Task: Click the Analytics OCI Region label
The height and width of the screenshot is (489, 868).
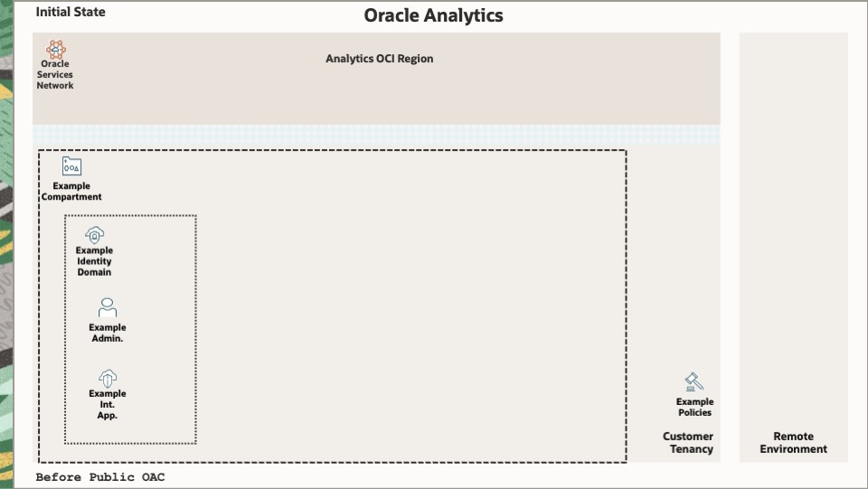Action: pyautogui.click(x=379, y=59)
